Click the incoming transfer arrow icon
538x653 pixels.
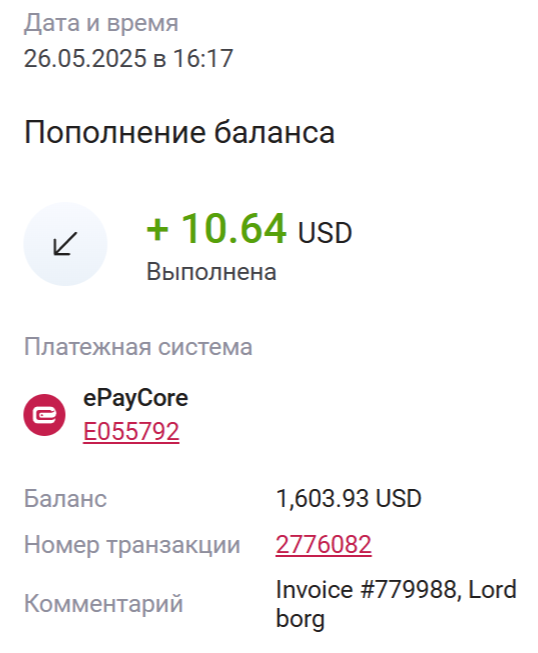[65, 244]
